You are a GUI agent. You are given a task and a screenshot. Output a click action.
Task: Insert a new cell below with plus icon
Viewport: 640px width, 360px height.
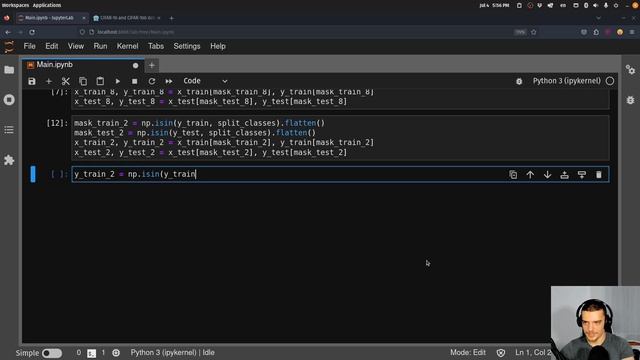tap(49, 81)
